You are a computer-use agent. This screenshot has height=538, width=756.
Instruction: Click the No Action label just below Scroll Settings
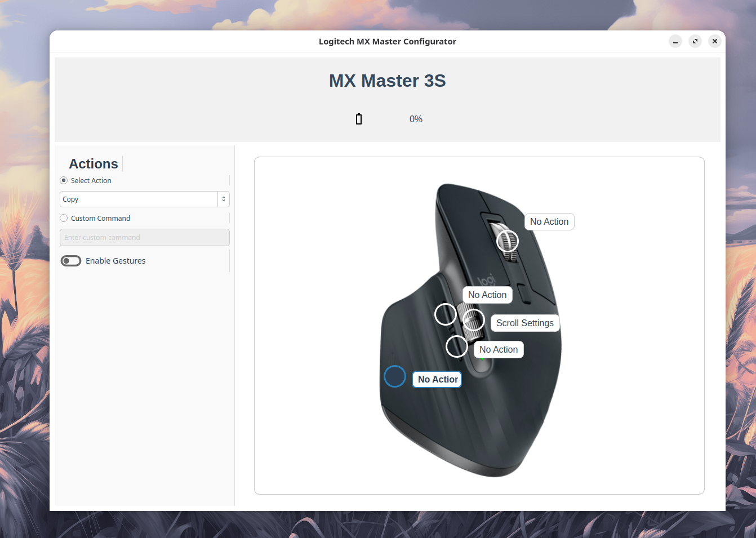pyautogui.click(x=499, y=349)
